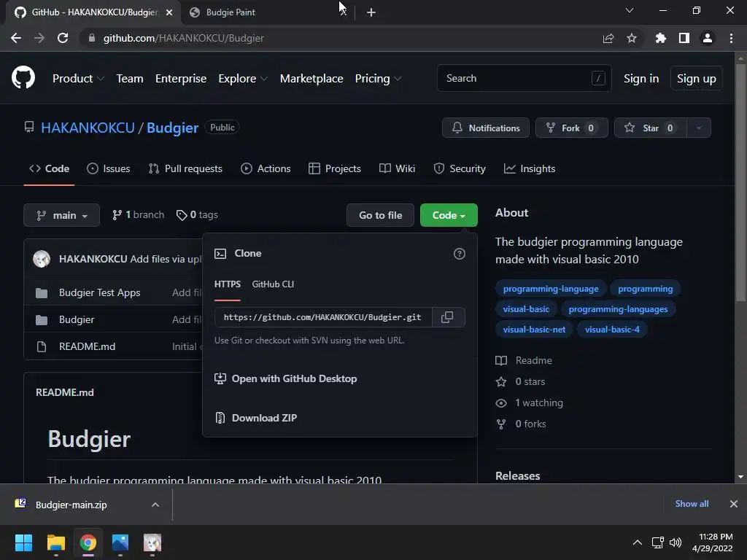The height and width of the screenshot is (560, 747).
Task: Copy the clone URL to clipboard
Action: click(x=447, y=317)
